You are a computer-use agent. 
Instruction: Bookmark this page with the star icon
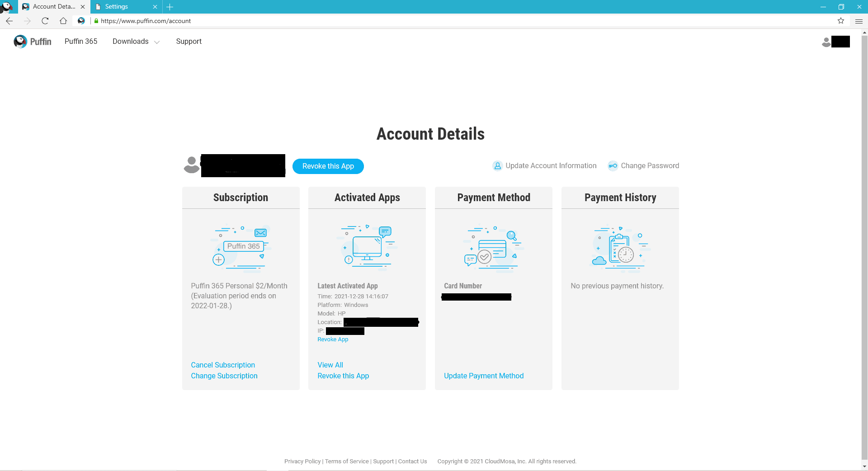click(841, 21)
